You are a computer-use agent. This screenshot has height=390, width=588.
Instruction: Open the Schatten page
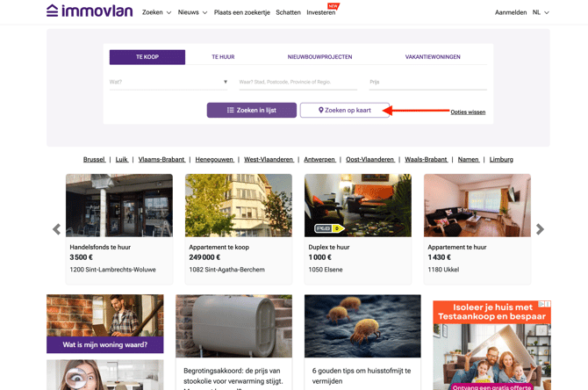click(289, 12)
